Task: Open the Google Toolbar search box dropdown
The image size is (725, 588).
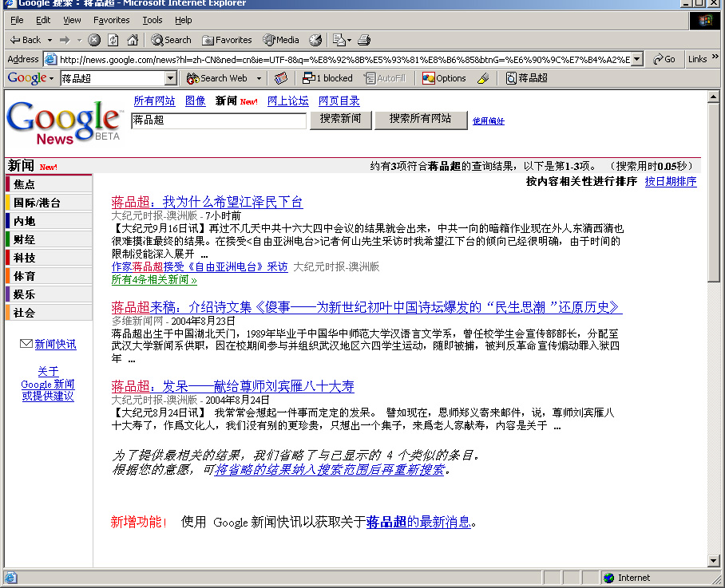Action: pos(170,78)
